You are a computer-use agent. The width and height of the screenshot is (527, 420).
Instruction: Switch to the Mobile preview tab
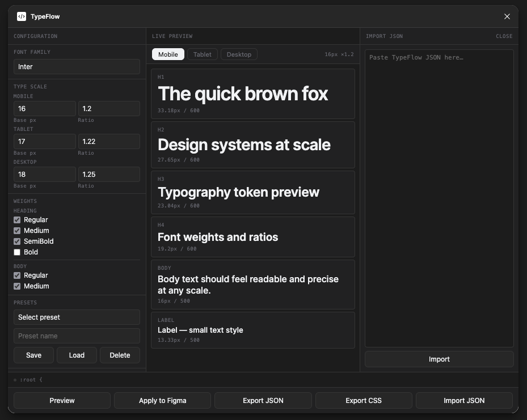click(168, 54)
